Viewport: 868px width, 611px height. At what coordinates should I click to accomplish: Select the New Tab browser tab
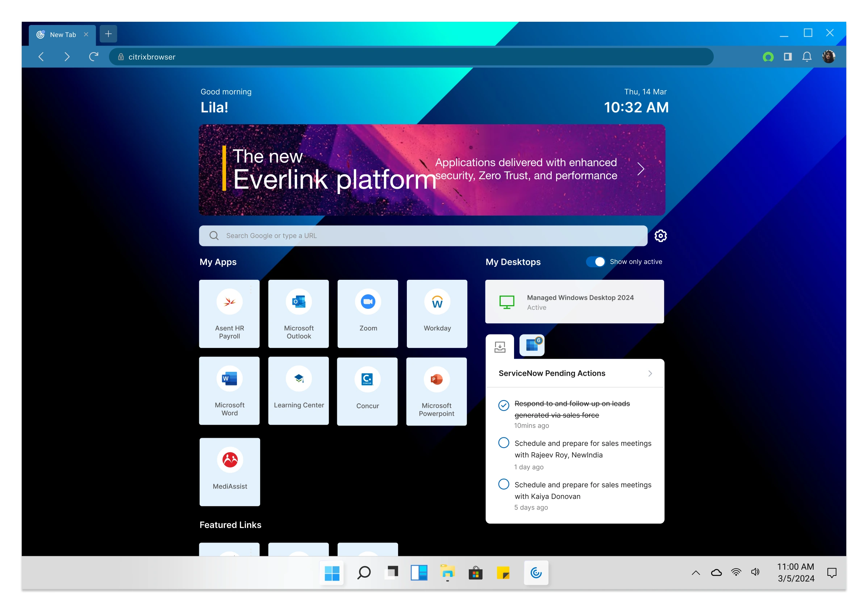click(x=62, y=35)
